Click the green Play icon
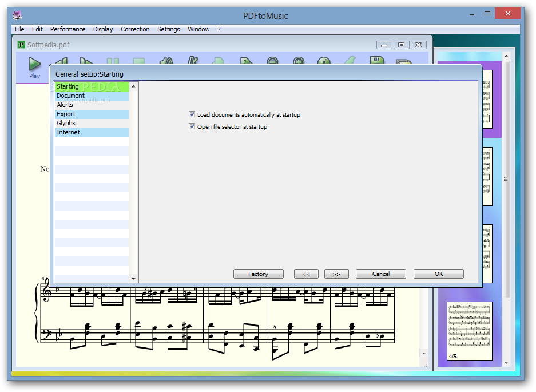The height and width of the screenshot is (392, 536). point(34,64)
